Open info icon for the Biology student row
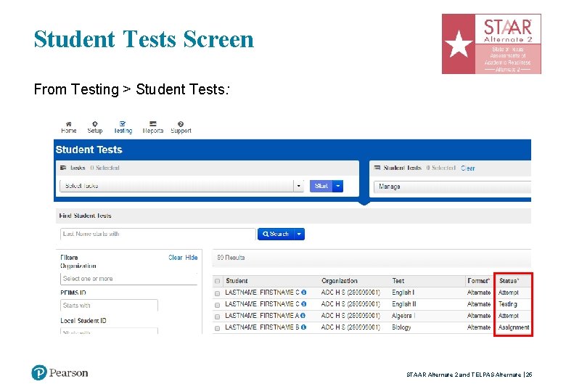Image resolution: width=566 pixels, height=392 pixels. click(x=303, y=327)
